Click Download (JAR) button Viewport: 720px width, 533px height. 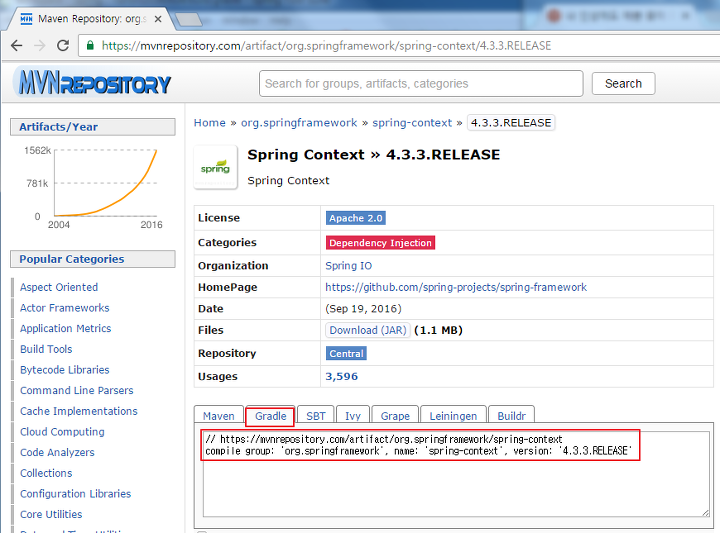368,331
